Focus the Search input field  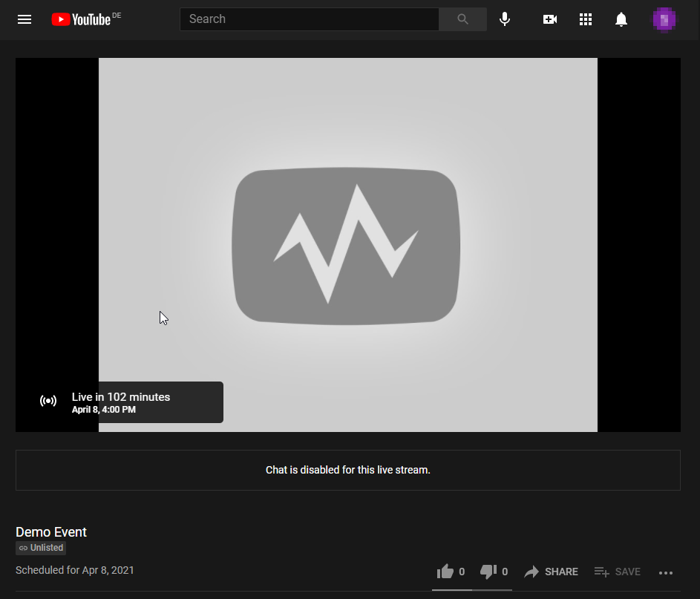click(x=310, y=19)
